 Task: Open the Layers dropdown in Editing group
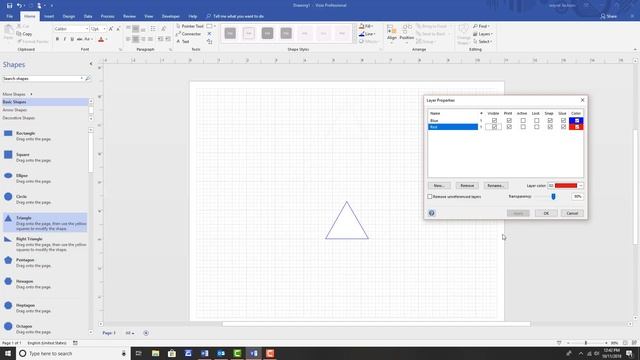pyautogui.click(x=483, y=34)
